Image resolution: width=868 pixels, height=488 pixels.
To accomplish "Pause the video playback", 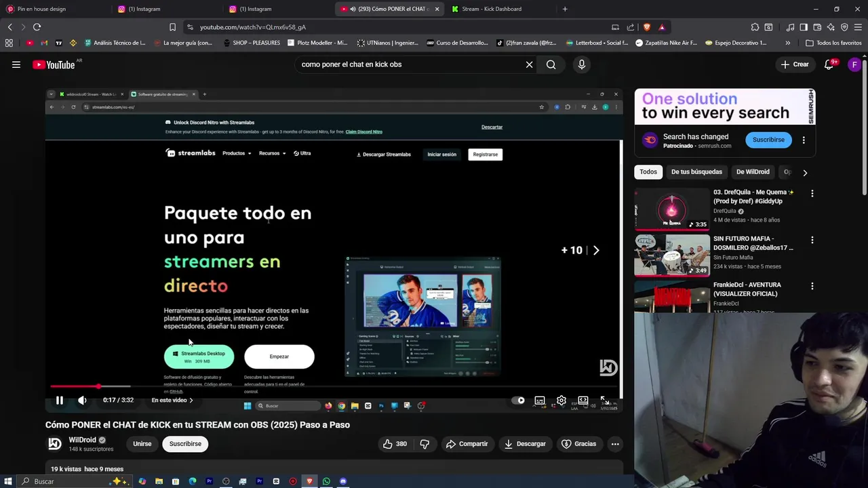I will 60,400.
